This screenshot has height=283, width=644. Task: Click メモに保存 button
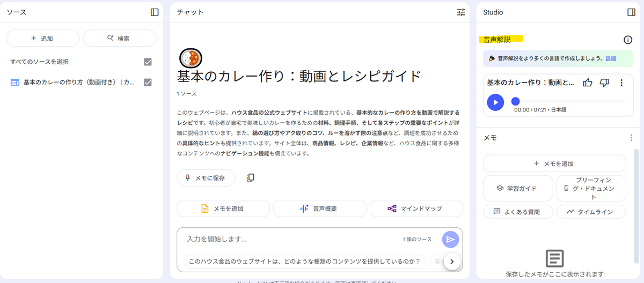click(206, 178)
